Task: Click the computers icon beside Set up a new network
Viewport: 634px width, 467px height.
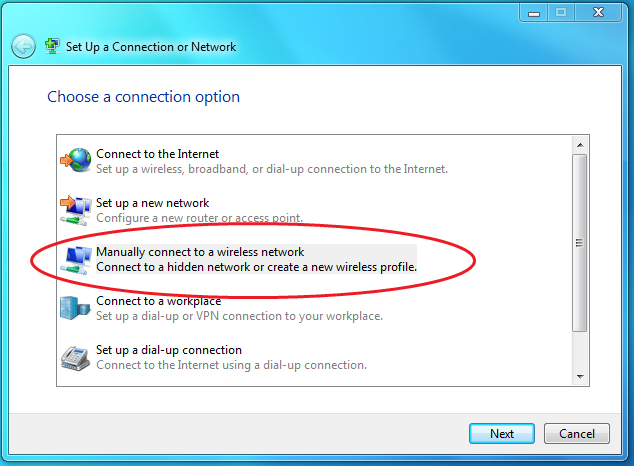Action: pos(76,210)
